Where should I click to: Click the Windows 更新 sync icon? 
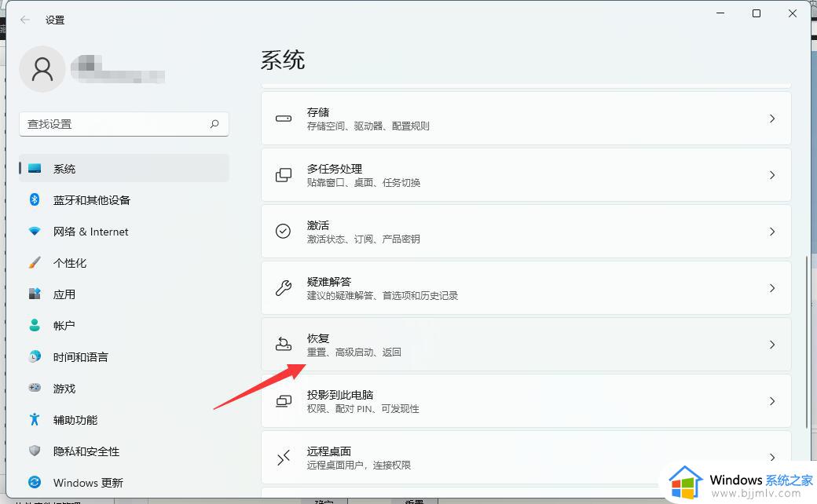click(35, 482)
